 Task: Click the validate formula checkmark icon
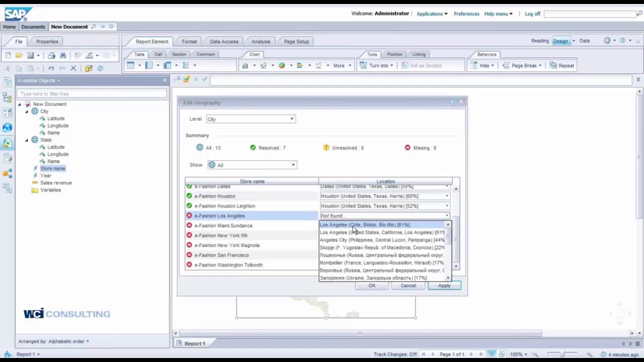[x=204, y=79]
